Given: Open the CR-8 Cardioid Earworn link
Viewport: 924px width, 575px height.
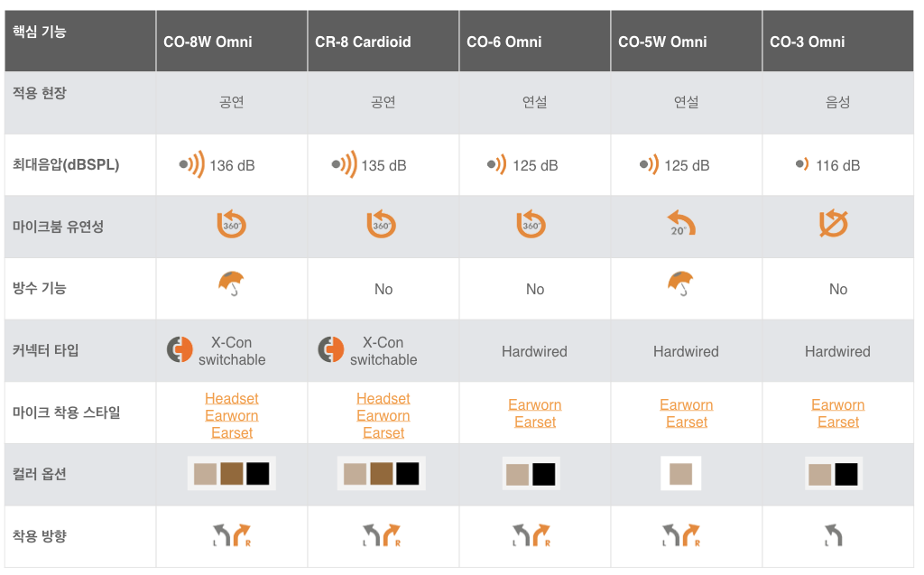Looking at the screenshot, I should click(x=383, y=416).
